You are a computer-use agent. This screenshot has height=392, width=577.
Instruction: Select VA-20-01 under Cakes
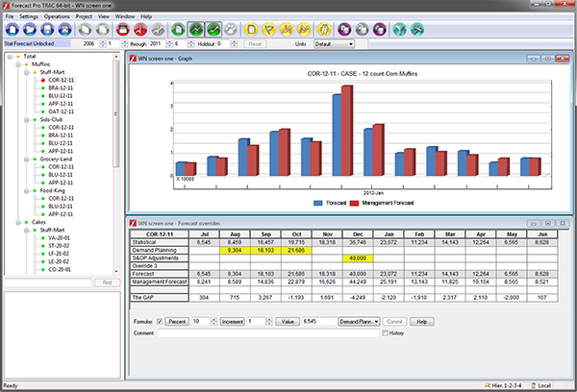60,238
